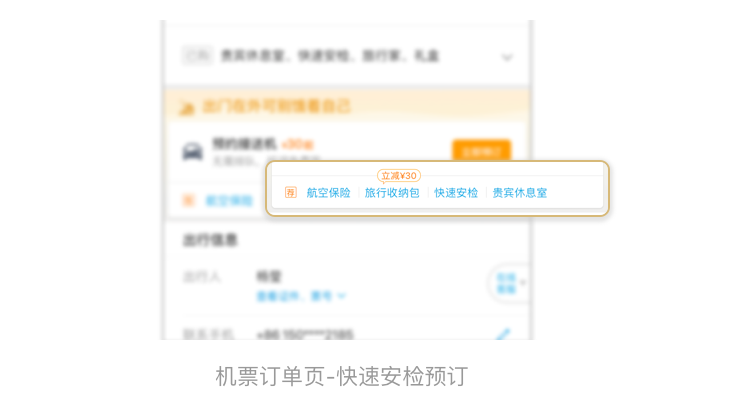Click the arrow on the floating service bubble
The image size is (750, 418).
pos(523,283)
